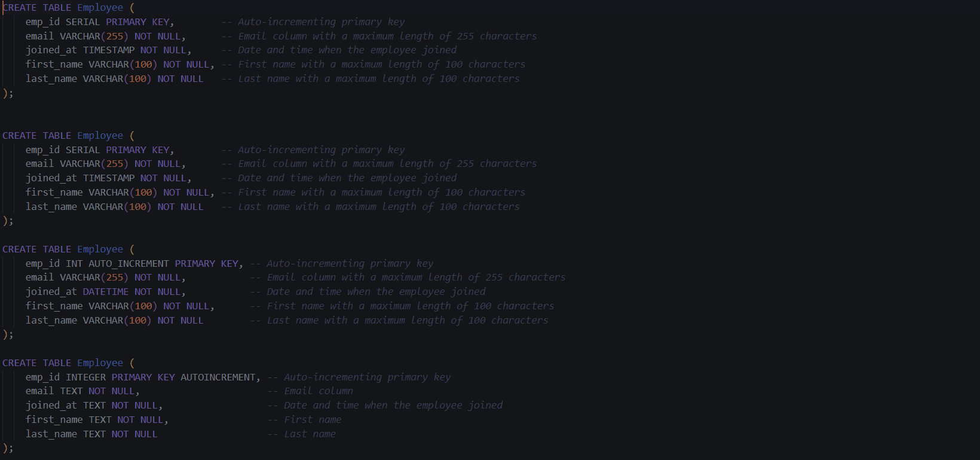Click the number 255 in the third statement
The image size is (980, 460).
[x=114, y=278]
